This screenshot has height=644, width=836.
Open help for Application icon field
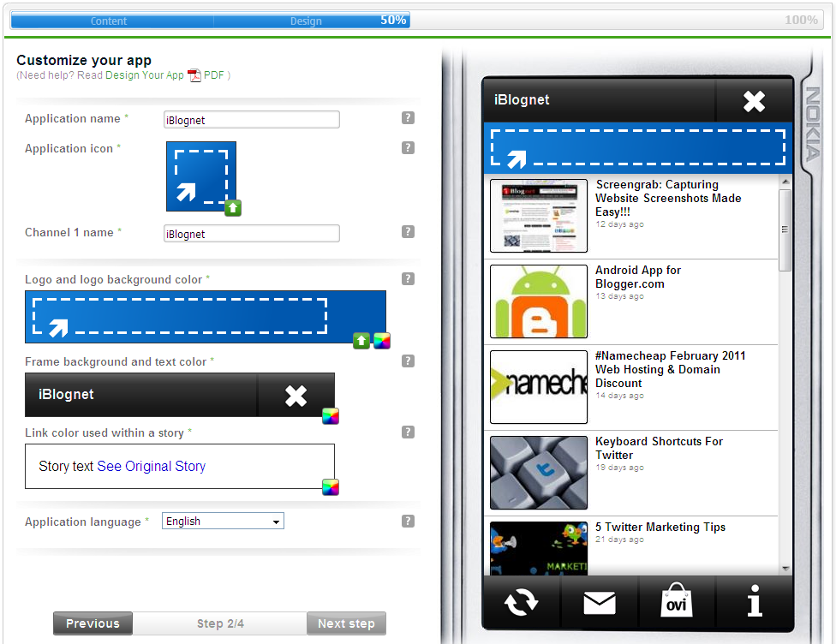[x=408, y=147]
